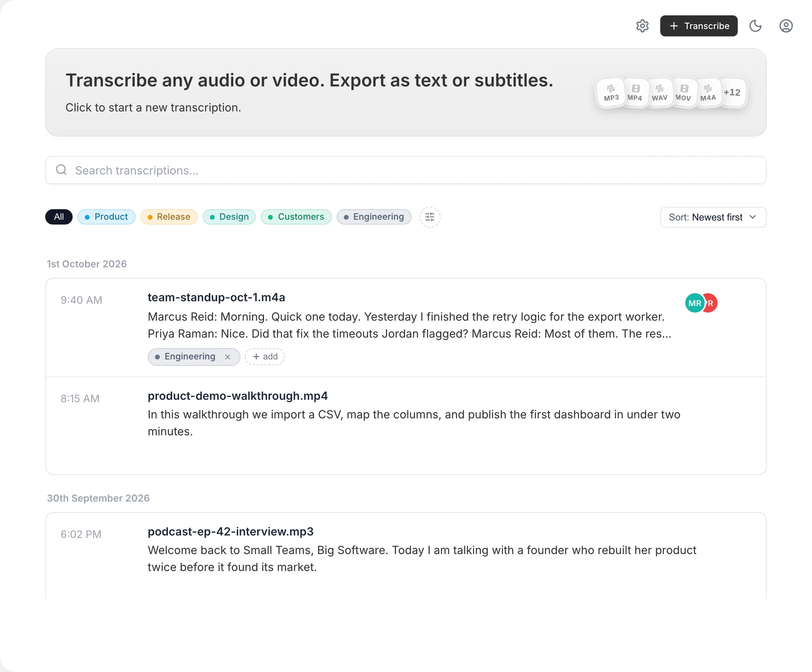Click the 6:02 PM timestamp
The width and height of the screenshot is (812, 672).
[81, 534]
